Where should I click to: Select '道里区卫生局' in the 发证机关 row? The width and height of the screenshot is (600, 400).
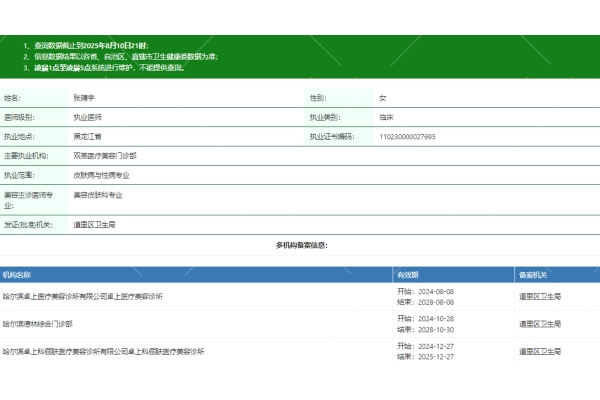pyautogui.click(x=94, y=225)
